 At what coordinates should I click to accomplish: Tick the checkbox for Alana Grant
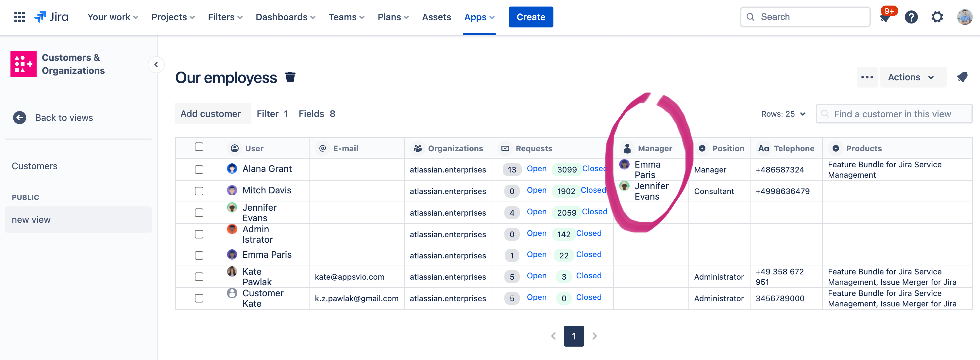pyautogui.click(x=199, y=170)
